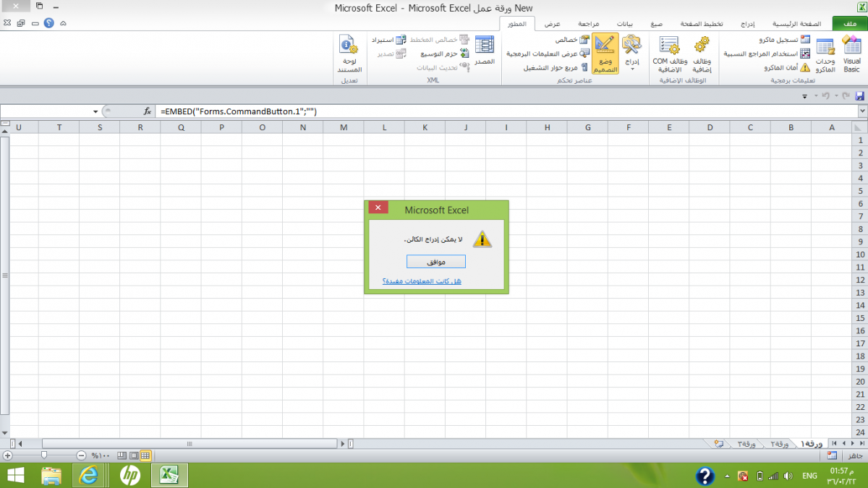Click zoom in plus button
This screenshot has height=488, width=868.
pos(7,455)
